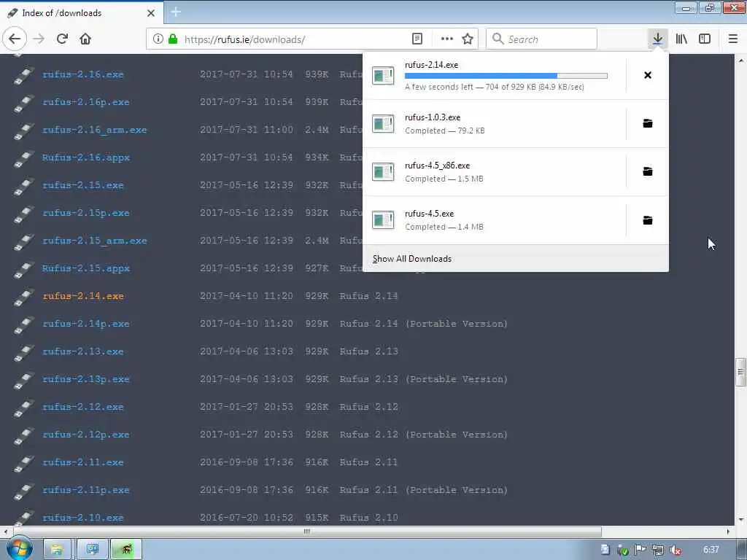The image size is (747, 560).
Task: Cancel the rufus-2.14.exe download
Action: (648, 75)
